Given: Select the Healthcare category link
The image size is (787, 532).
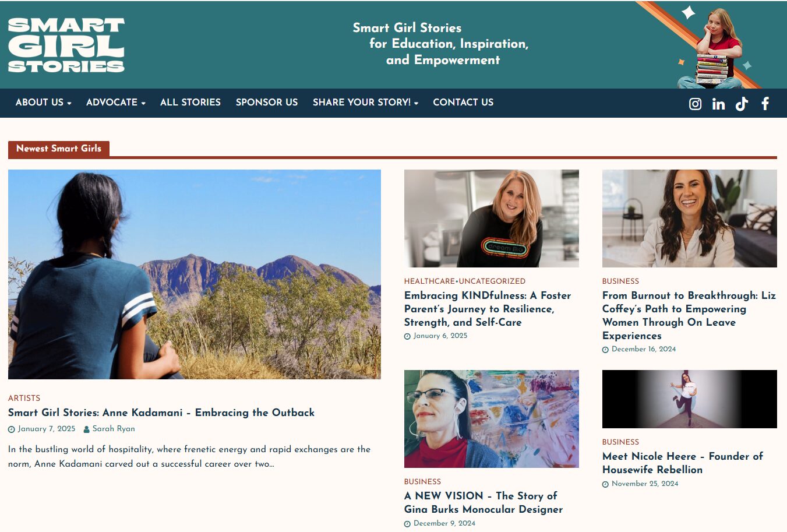Looking at the screenshot, I should click(x=429, y=281).
